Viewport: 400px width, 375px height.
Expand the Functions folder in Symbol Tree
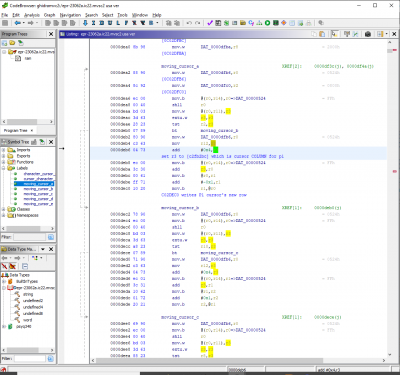pos(3,162)
